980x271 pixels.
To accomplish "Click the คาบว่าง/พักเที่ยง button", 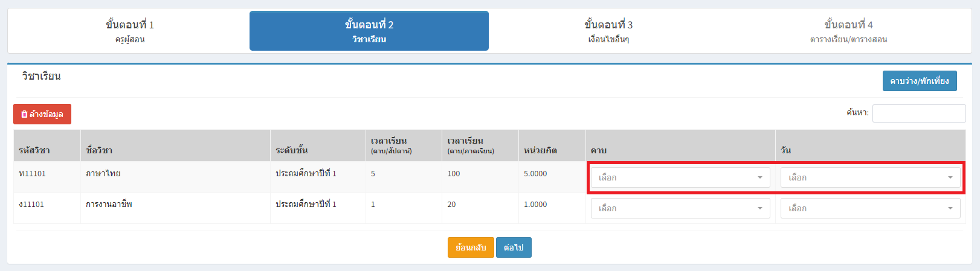I will pyautogui.click(x=920, y=81).
